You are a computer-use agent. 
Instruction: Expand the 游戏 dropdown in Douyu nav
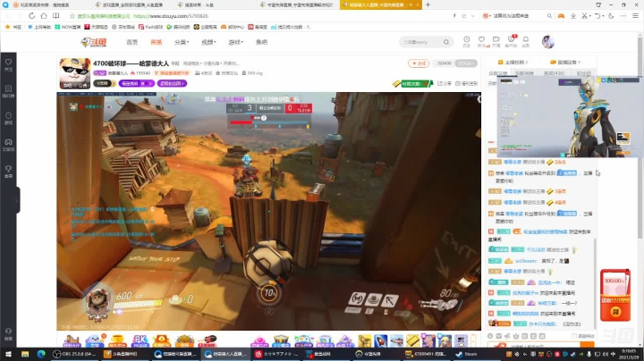236,42
